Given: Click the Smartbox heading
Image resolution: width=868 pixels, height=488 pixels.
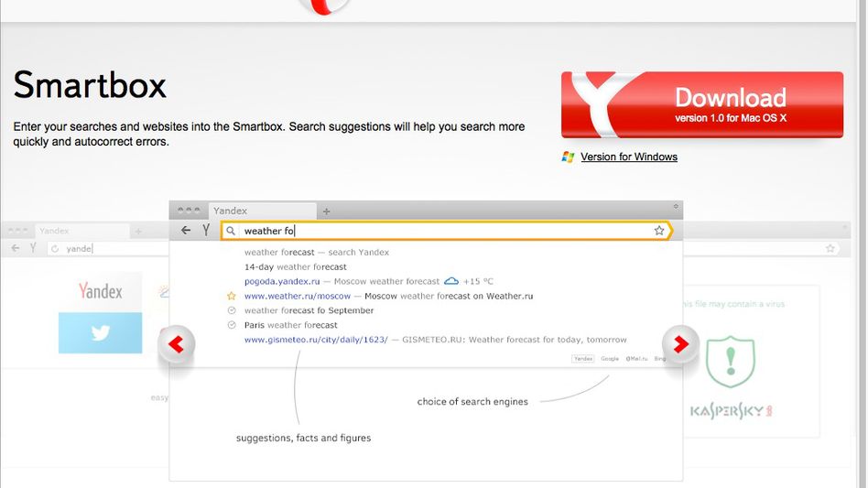Looking at the screenshot, I should (x=90, y=85).
